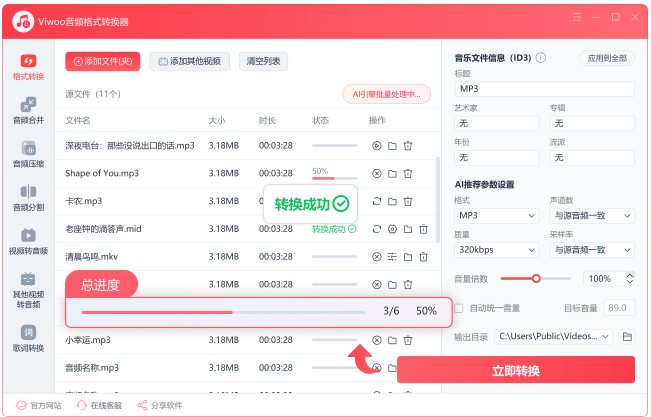Screen dimensions: 651x417
Task: Decrease the 100% volume with the down arrow
Action: point(630,282)
